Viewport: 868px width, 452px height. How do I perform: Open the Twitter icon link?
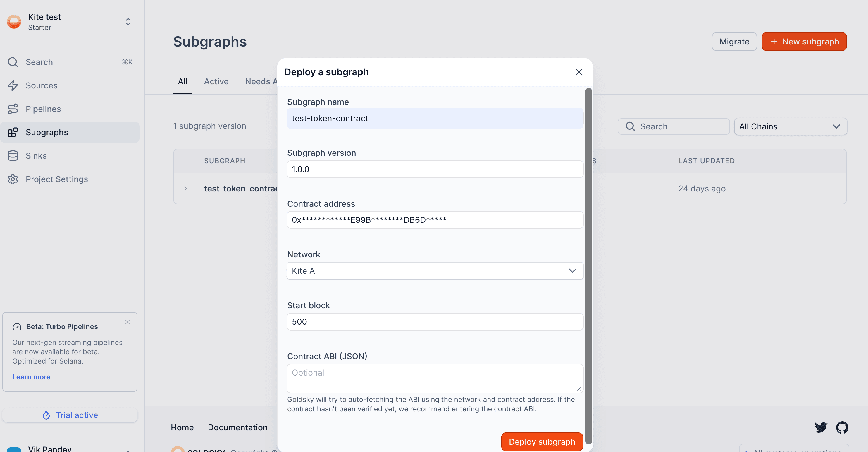[821, 428]
